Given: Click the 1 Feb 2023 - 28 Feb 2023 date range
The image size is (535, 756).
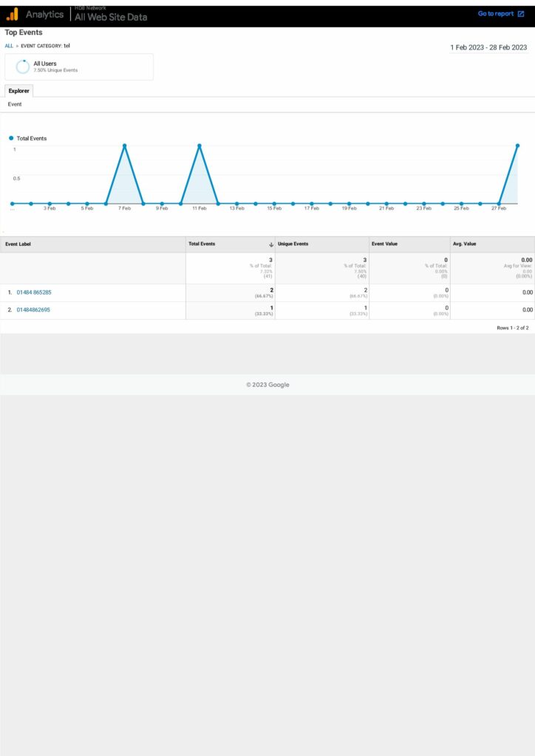Looking at the screenshot, I should tap(488, 47).
